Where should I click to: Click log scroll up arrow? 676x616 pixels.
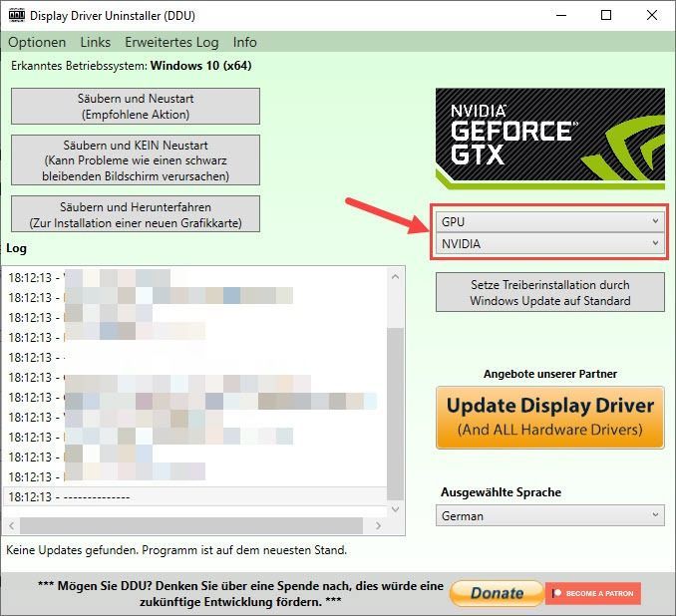point(396,277)
